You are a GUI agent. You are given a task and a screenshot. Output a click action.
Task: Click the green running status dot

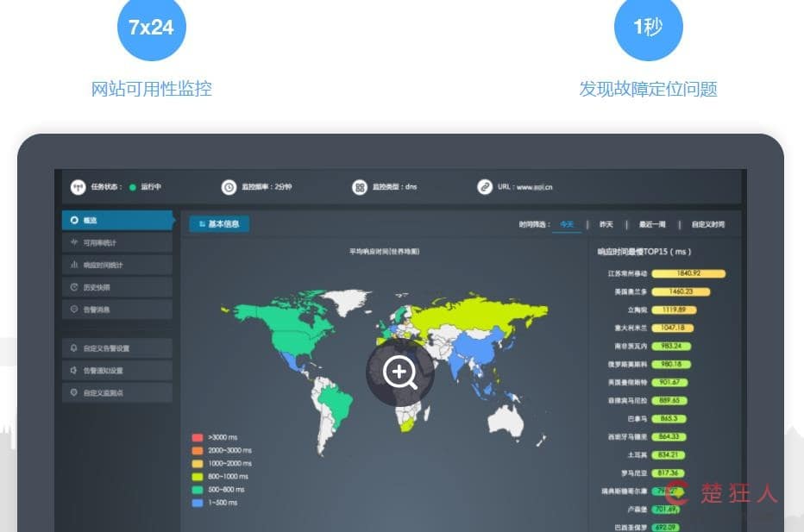point(133,187)
